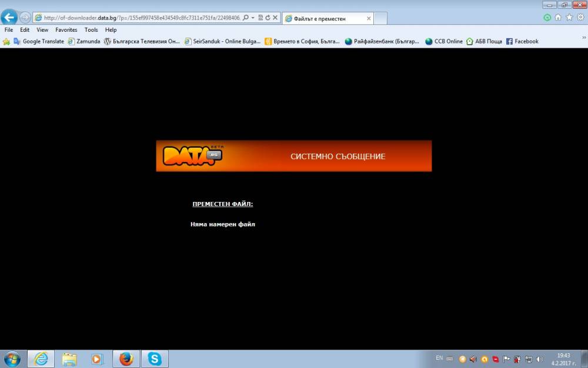Open Favorites star at top right
The height and width of the screenshot is (368, 588).
click(x=569, y=17)
